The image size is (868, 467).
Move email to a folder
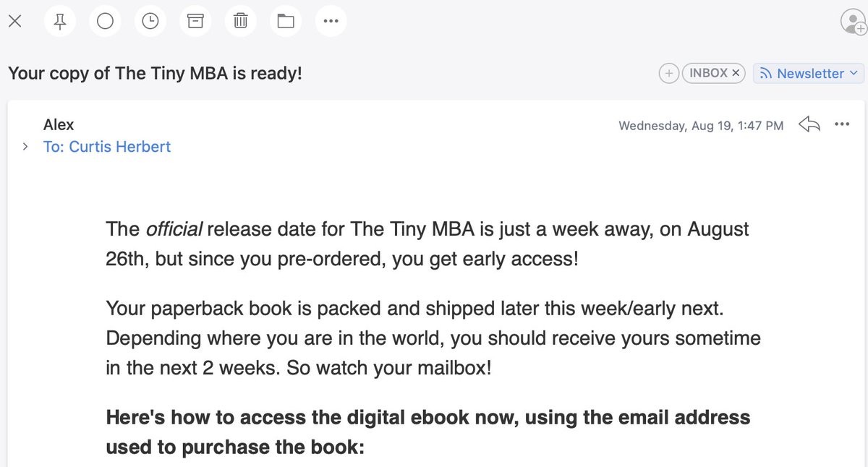click(x=286, y=21)
